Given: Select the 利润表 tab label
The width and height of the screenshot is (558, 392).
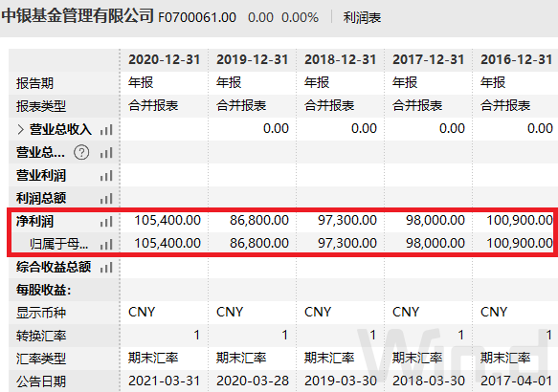Looking at the screenshot, I should click(362, 17).
